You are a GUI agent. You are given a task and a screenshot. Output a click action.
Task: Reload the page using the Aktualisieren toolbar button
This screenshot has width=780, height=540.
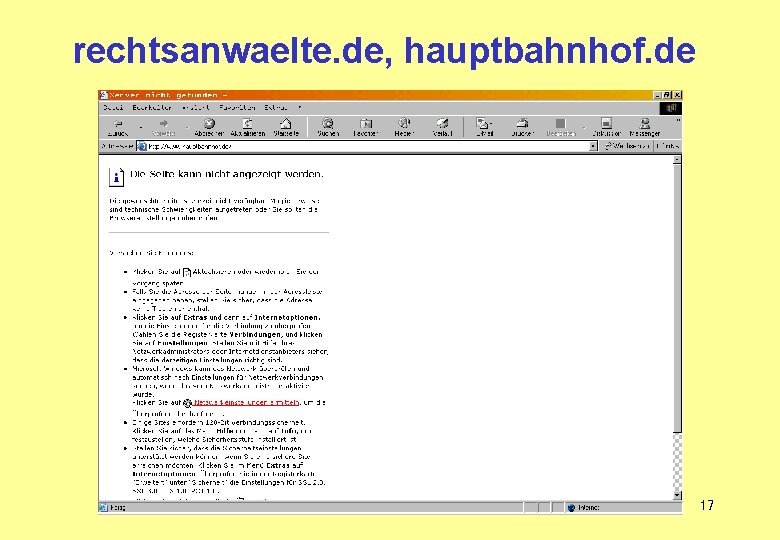click(247, 127)
